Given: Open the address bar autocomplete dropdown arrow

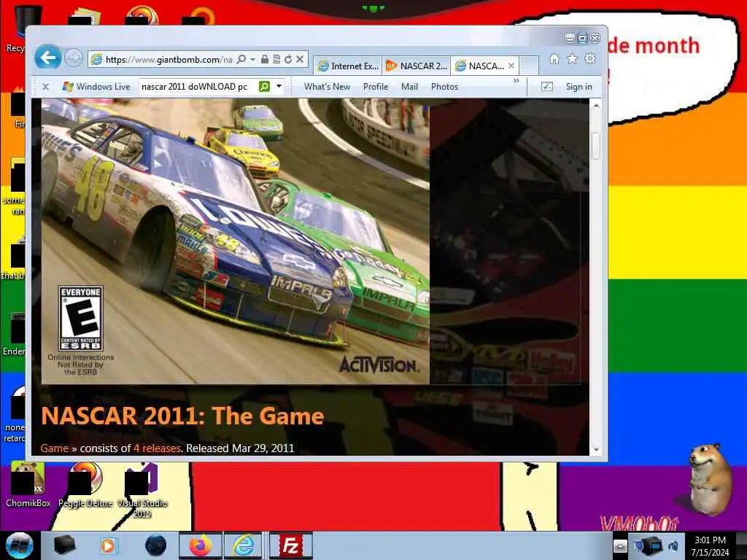Looking at the screenshot, I should click(252, 59).
